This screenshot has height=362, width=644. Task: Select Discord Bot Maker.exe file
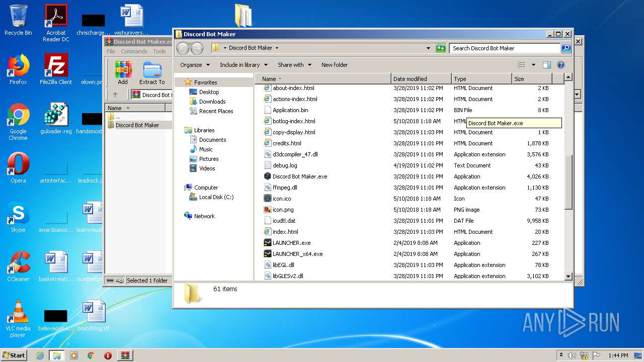click(300, 176)
